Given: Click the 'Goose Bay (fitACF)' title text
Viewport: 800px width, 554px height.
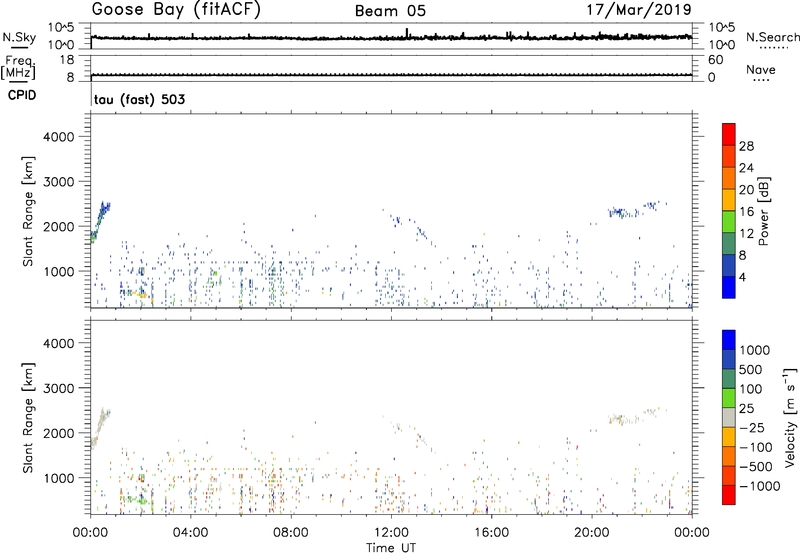Looking at the screenshot, I should pyautogui.click(x=176, y=10).
